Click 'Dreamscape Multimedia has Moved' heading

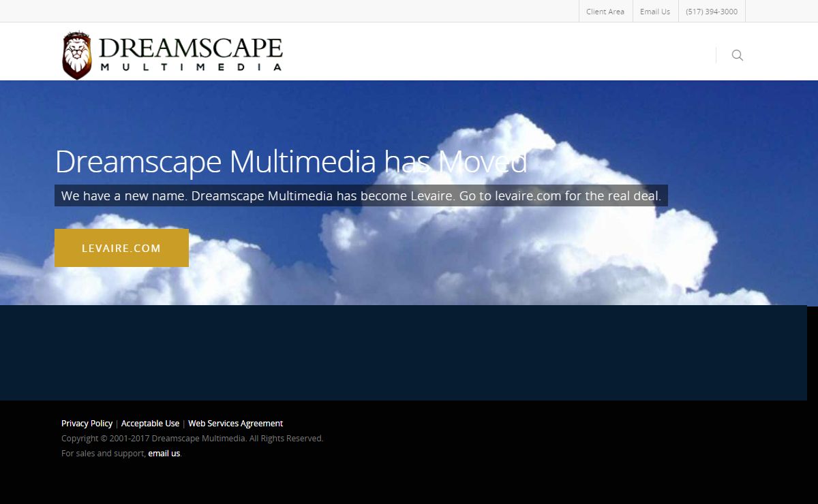[x=291, y=162]
